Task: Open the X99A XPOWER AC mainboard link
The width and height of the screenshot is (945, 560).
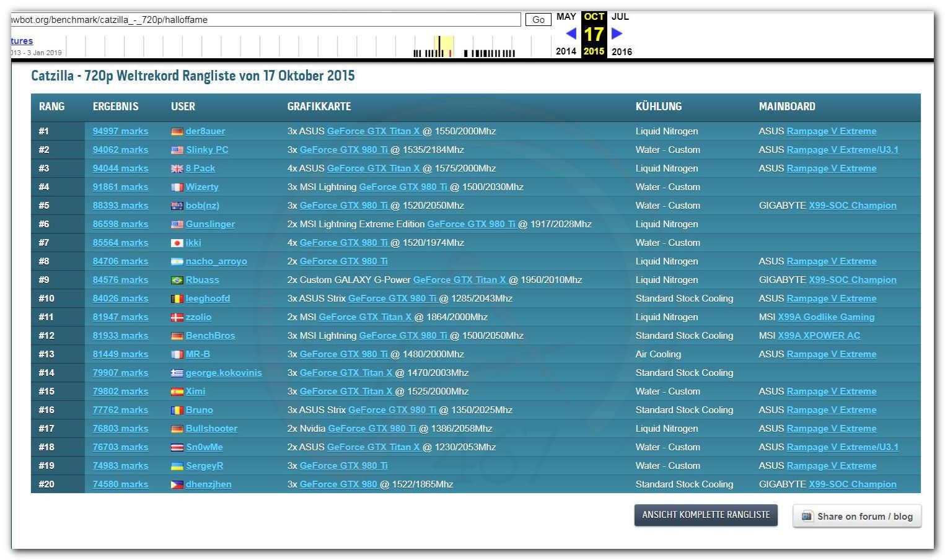Action: click(819, 336)
